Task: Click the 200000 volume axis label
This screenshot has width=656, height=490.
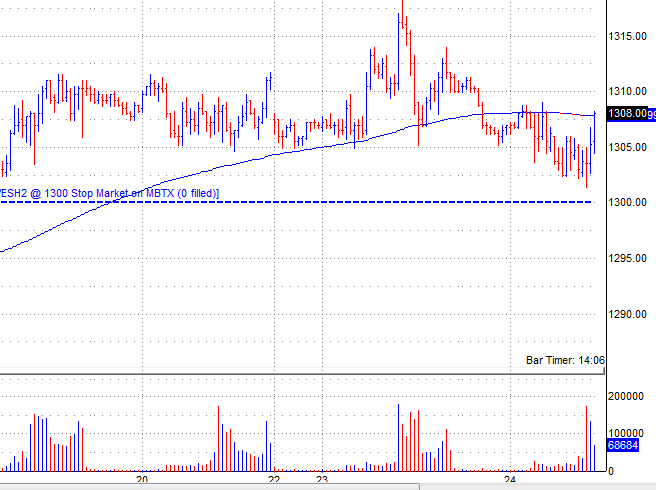Action: click(625, 396)
